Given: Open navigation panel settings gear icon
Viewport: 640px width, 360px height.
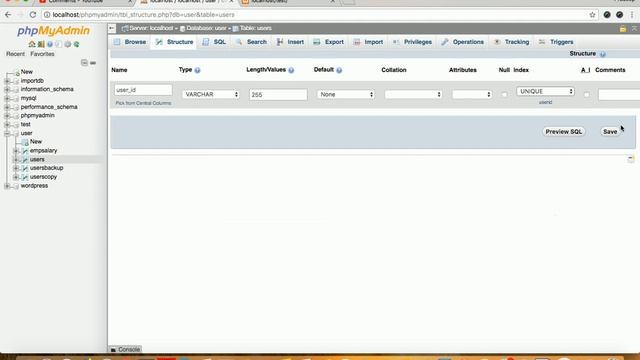Looking at the screenshot, I should [x=68, y=44].
